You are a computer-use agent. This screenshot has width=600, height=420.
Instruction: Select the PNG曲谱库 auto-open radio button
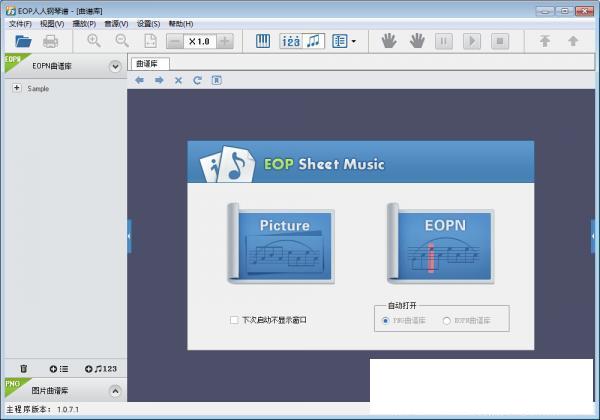385,320
